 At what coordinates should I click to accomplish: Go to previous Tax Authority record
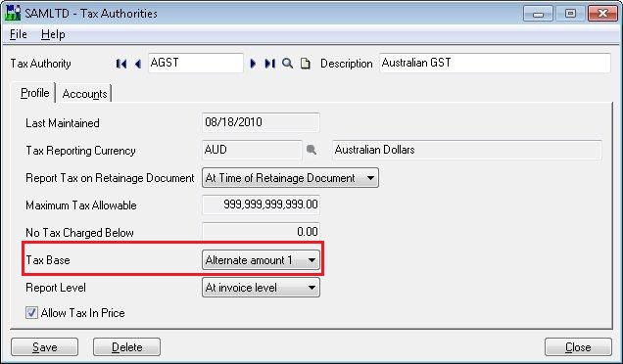pos(138,64)
